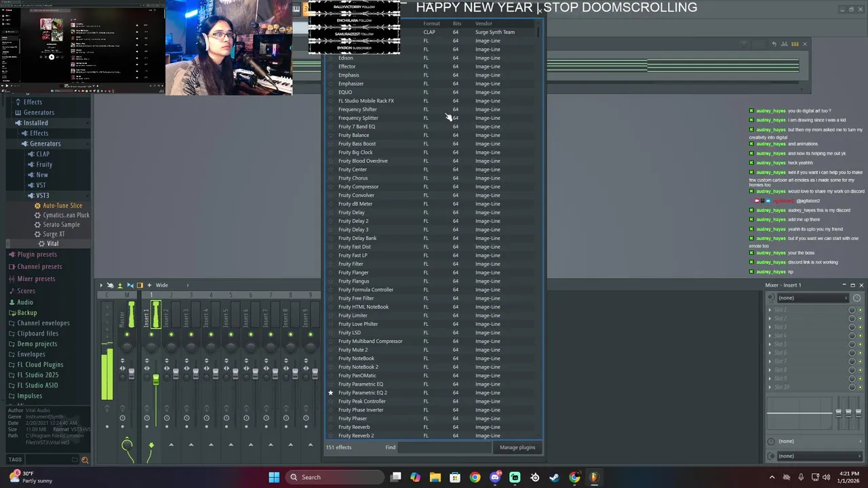Image resolution: width=868 pixels, height=488 pixels.
Task: Expand Slot 1 effect menu arrow
Action: [770, 310]
